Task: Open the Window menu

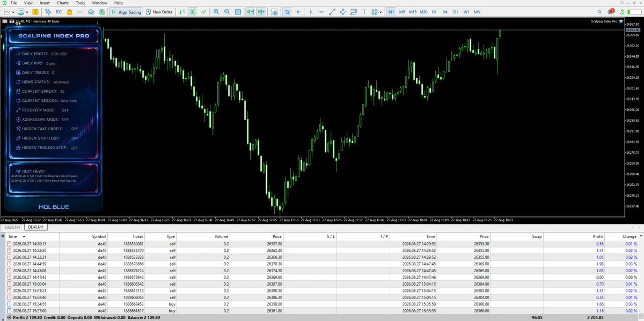Action: (x=99, y=3)
